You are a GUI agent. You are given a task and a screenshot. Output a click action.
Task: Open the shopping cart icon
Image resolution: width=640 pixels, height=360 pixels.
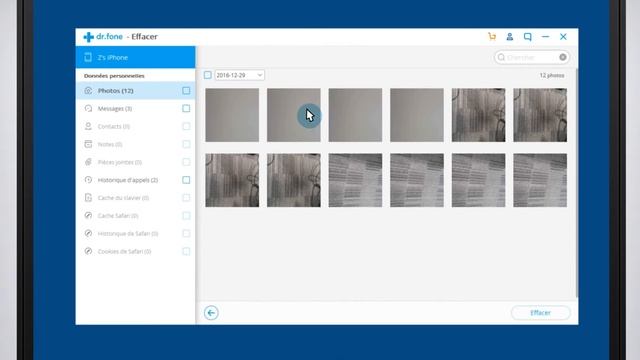[x=492, y=37]
